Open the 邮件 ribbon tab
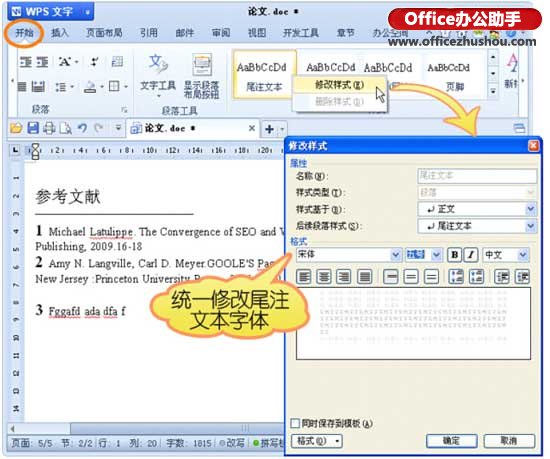The width and height of the screenshot is (550, 459). (x=185, y=33)
